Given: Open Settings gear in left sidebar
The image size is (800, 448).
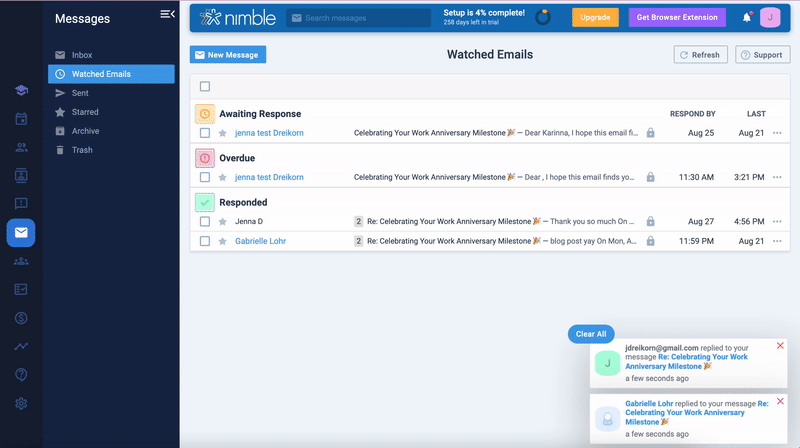Looking at the screenshot, I should click(21, 404).
